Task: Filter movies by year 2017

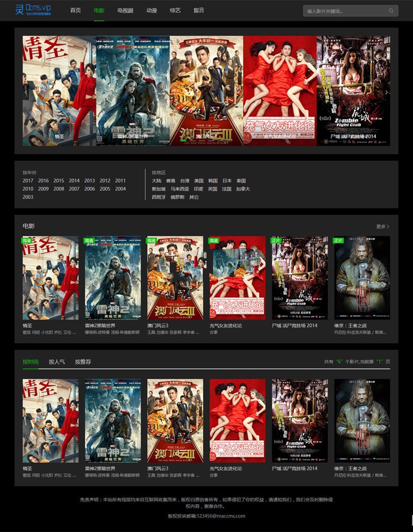Action: coord(28,181)
